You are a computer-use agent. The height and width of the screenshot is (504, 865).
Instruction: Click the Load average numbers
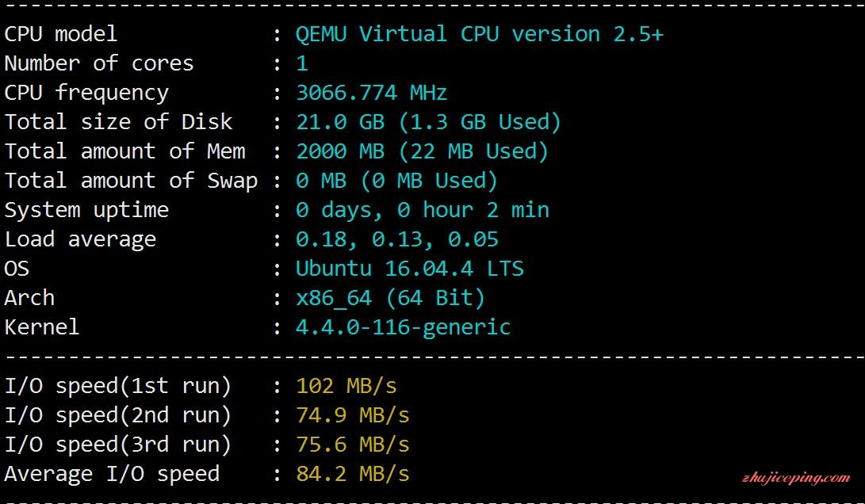pos(397,239)
